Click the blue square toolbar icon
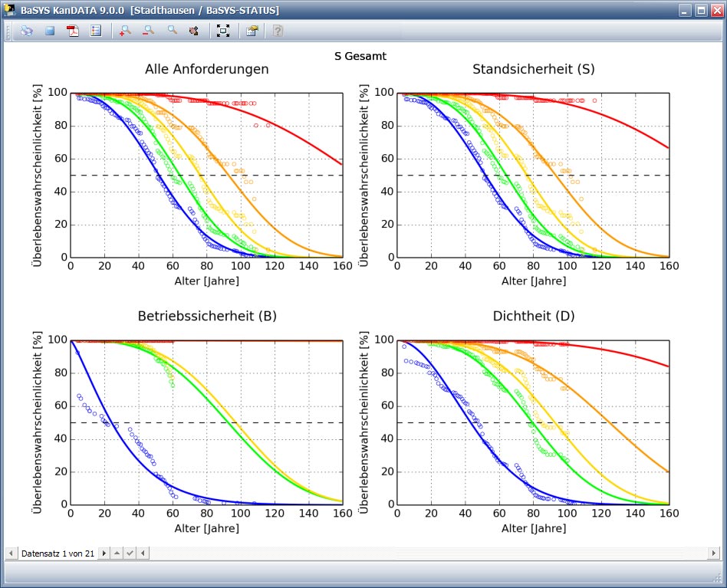This screenshot has height=588, width=727. pyautogui.click(x=50, y=31)
